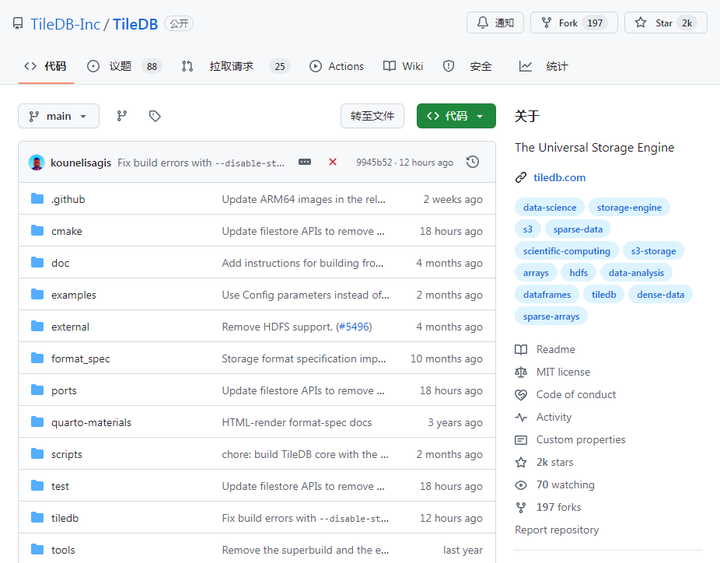Image resolution: width=720 pixels, height=563 pixels.
Task: Click the scripts folder icon
Action: coord(37,454)
